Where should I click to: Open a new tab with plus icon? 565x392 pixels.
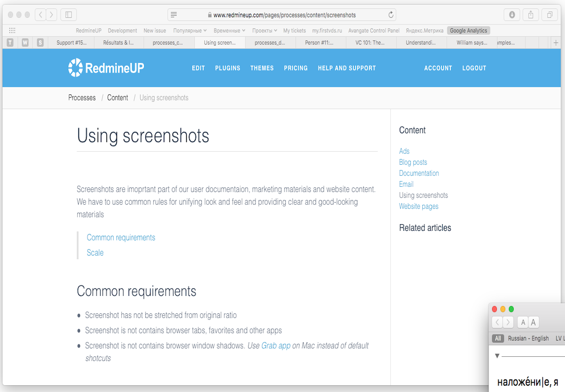pyautogui.click(x=556, y=43)
